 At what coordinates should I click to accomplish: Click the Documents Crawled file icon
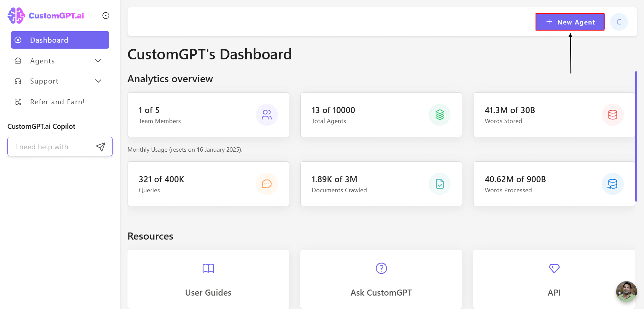440,184
